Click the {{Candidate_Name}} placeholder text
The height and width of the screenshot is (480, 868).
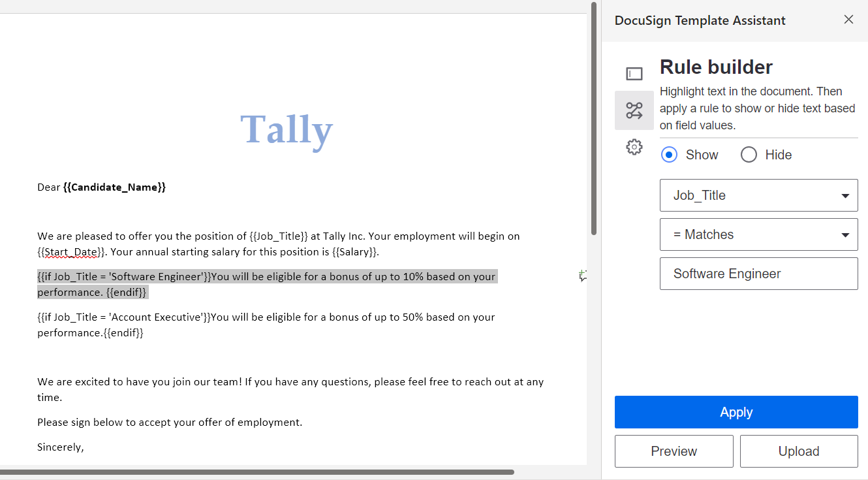pyautogui.click(x=113, y=187)
